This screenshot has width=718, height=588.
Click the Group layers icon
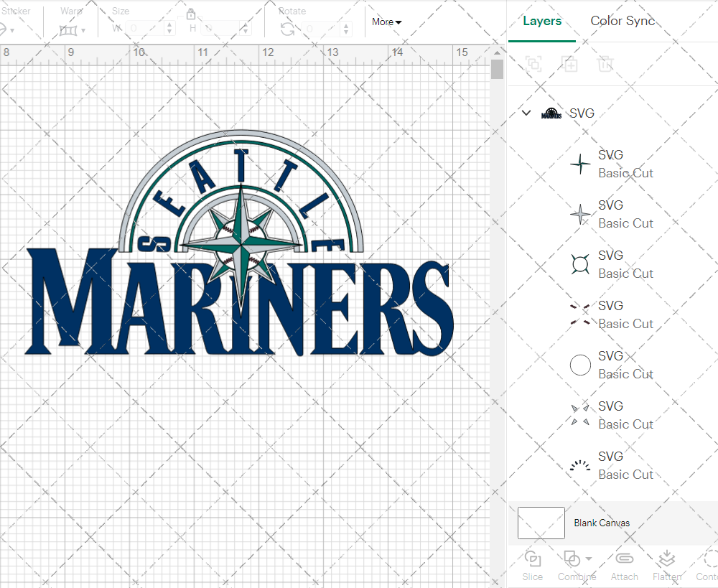point(533,64)
